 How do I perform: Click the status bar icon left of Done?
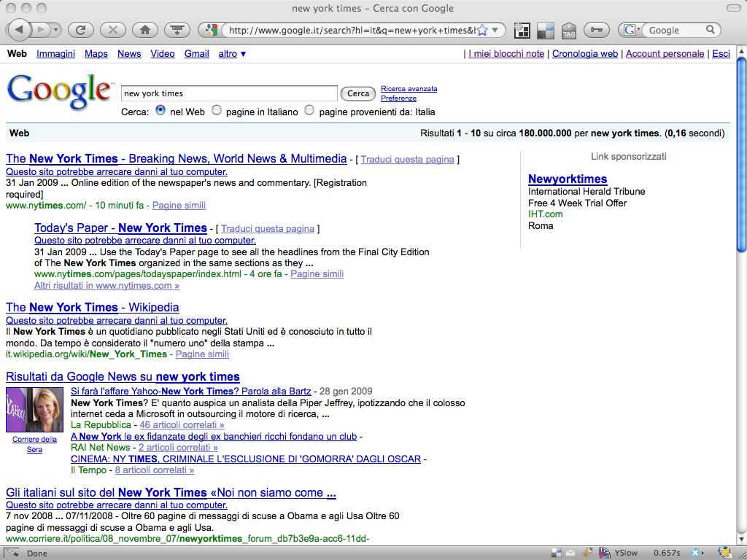click(12, 553)
